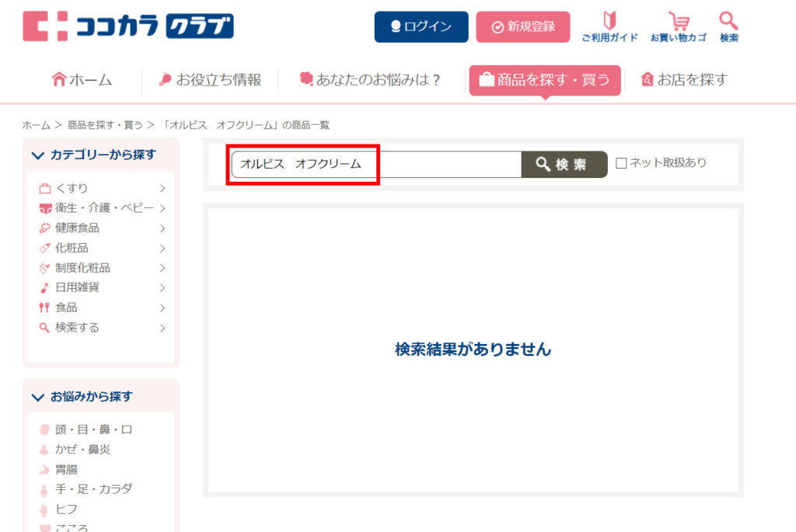Open the お店を探す nav tab
Image resolution: width=796 pixels, height=532 pixels.
click(x=684, y=80)
